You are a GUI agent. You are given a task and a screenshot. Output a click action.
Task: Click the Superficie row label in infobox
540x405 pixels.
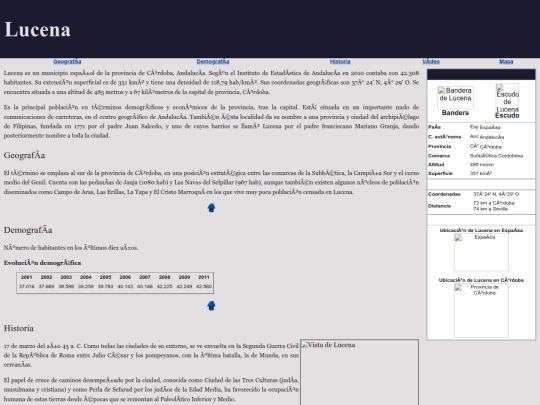pyautogui.click(x=440, y=173)
